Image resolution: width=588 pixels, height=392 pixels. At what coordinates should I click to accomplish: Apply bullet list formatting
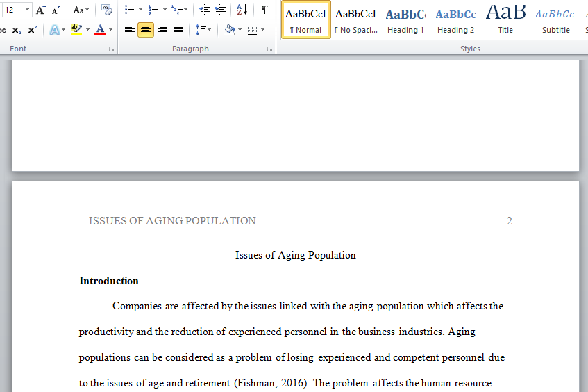pos(130,10)
